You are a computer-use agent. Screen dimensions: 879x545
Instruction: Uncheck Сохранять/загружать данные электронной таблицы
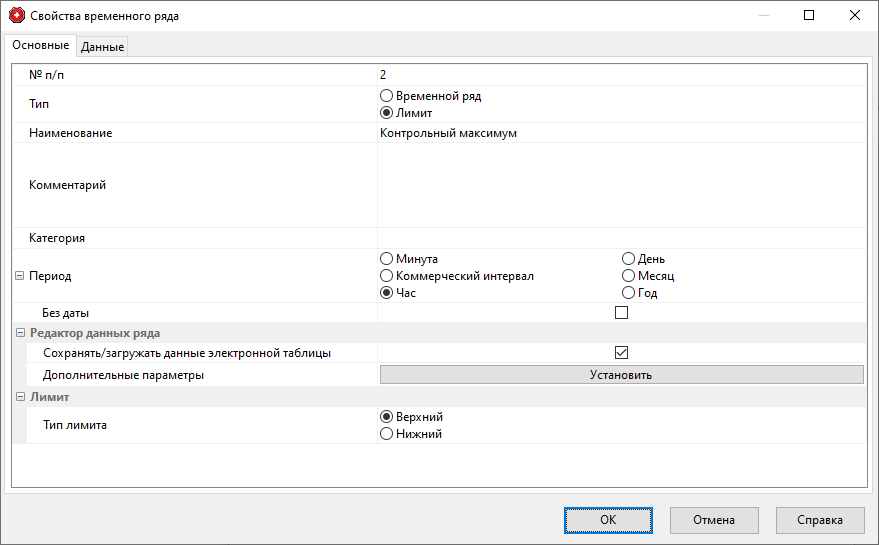(x=621, y=352)
